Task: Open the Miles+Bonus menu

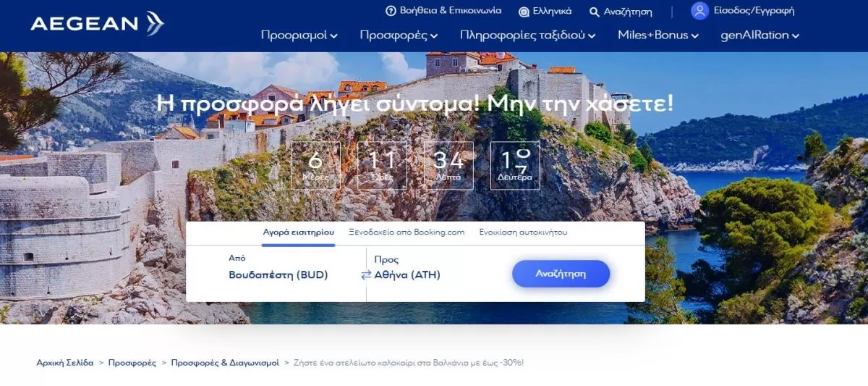Action: point(658,35)
